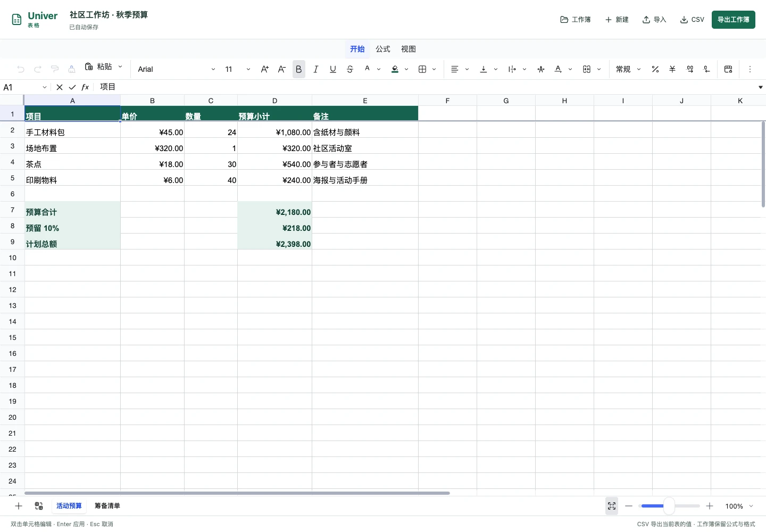Screen dimensions: 766x532
Task: Click the CSV download button
Action: [692, 20]
